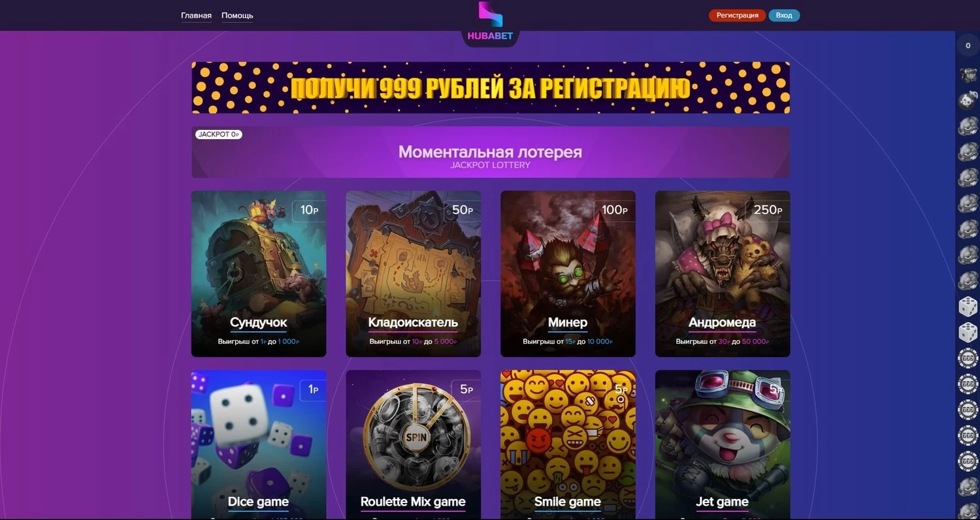
Task: Click the first 777 chip icon in sidebar
Action: (968, 359)
